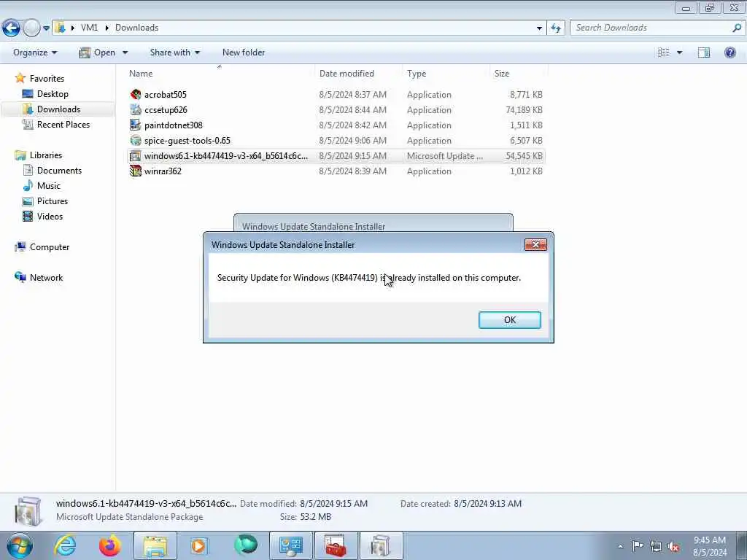Viewport: 747px width, 560px height.
Task: Click the spice-guest-tools-0.65 file icon
Action: pyautogui.click(x=136, y=141)
